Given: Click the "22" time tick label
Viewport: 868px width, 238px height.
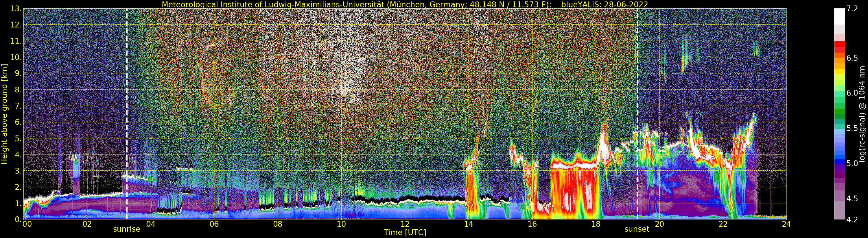Looking at the screenshot, I should (723, 224).
